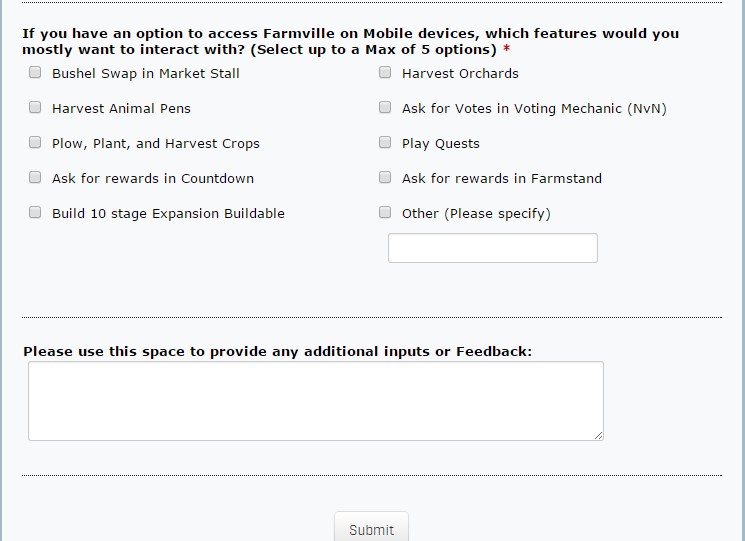Screen dimensions: 745x541
Task: Select the Play Quests checkbox
Action: 385,143
